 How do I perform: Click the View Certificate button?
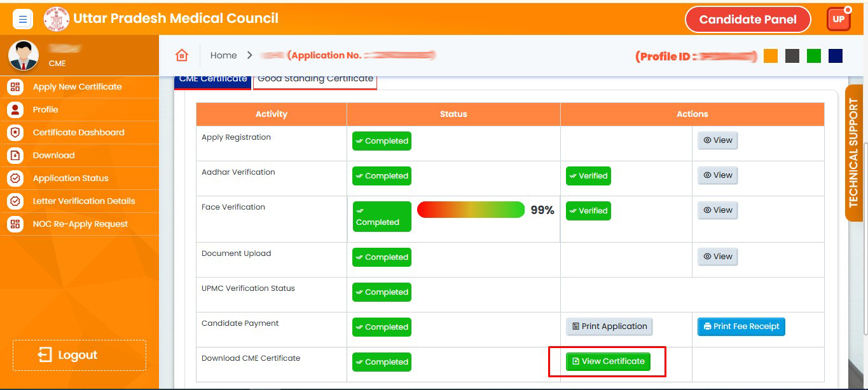[x=608, y=361]
